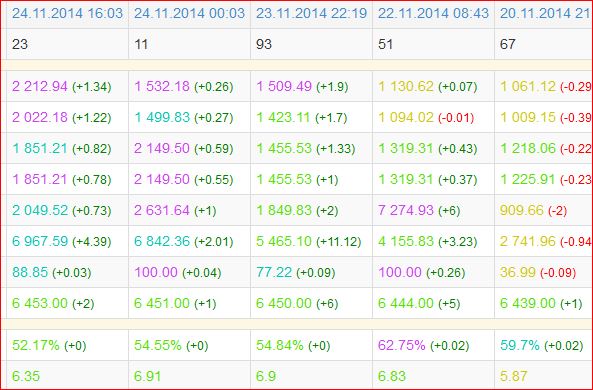The height and width of the screenshot is (390, 593).
Task: Select 1 851.21 with change (+0.78)
Action: (x=62, y=179)
